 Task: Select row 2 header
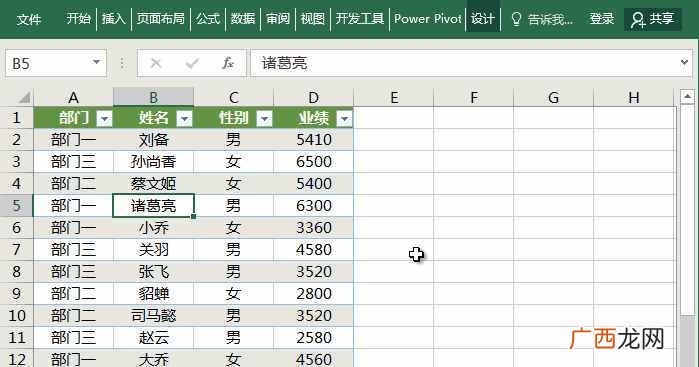(16, 140)
